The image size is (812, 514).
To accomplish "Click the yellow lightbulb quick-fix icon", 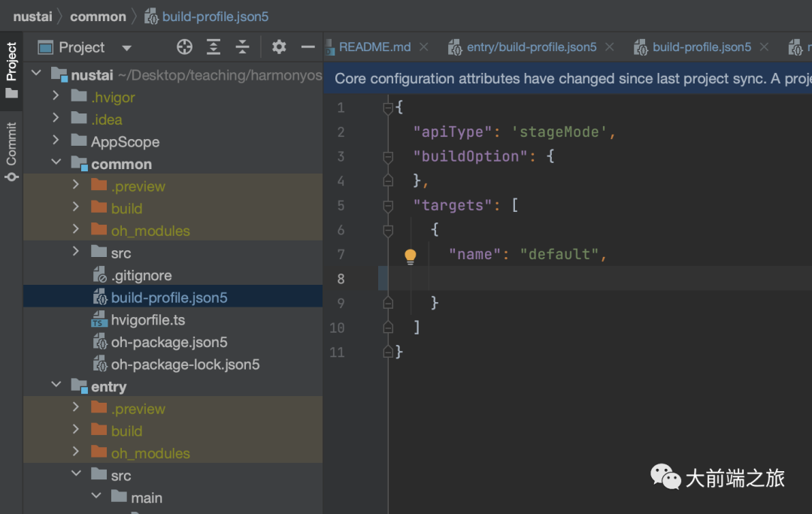I will coord(410,256).
